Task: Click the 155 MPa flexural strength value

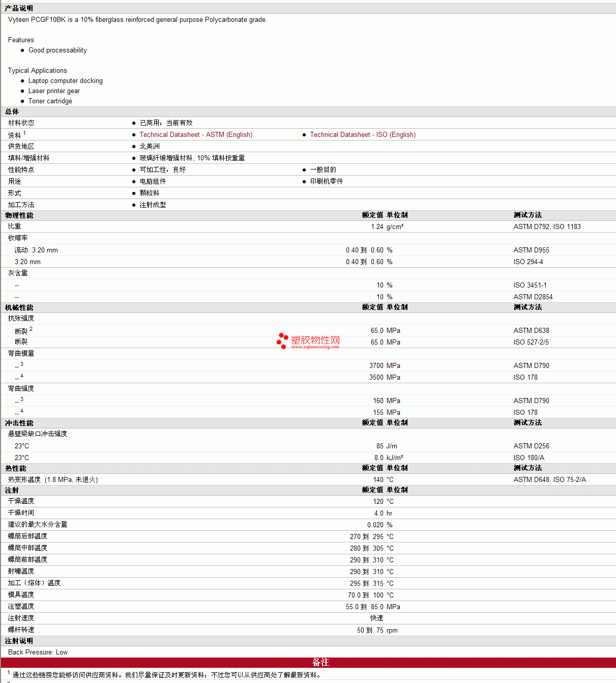Action: pyautogui.click(x=387, y=413)
